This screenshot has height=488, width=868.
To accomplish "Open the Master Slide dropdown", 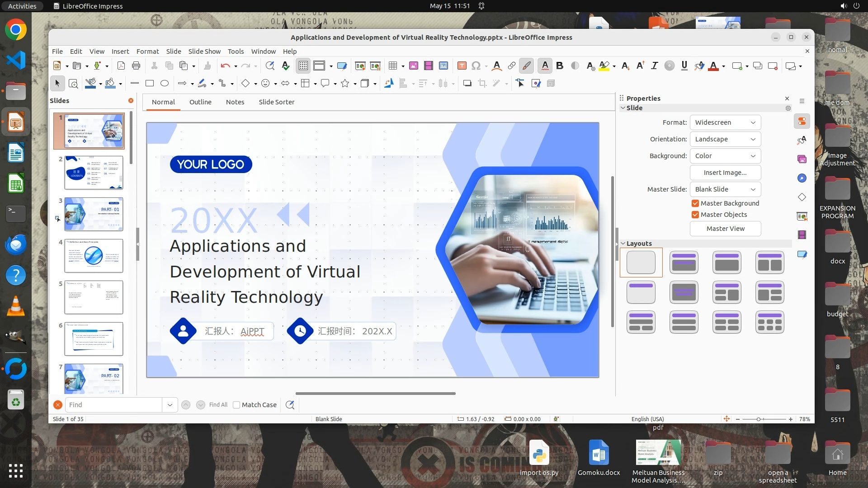I will (725, 189).
